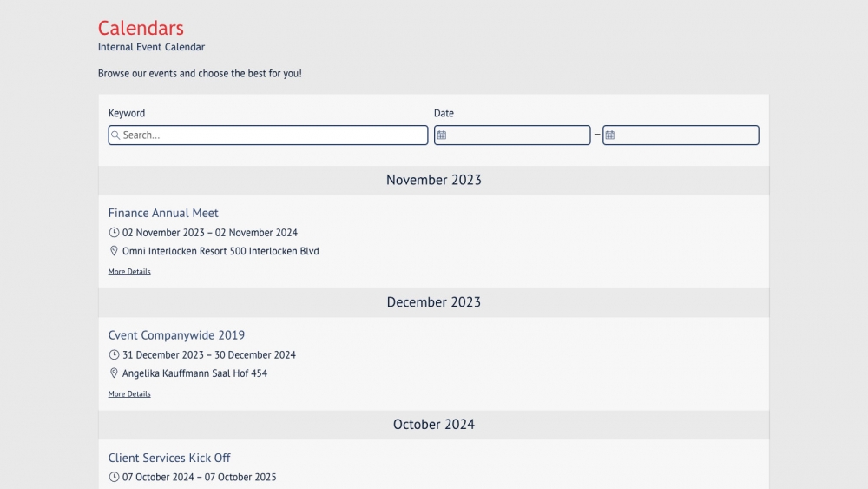Click the end date input field

click(x=687, y=135)
